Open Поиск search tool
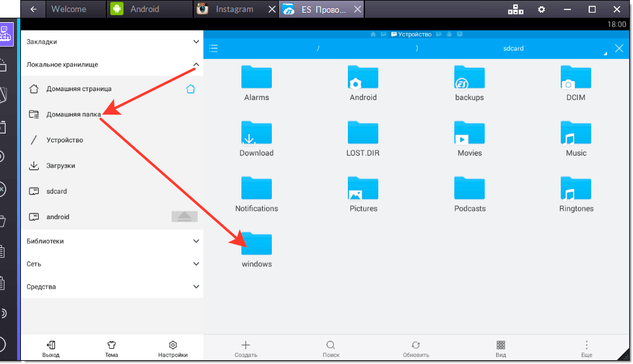This screenshot has height=364, width=633. click(331, 349)
